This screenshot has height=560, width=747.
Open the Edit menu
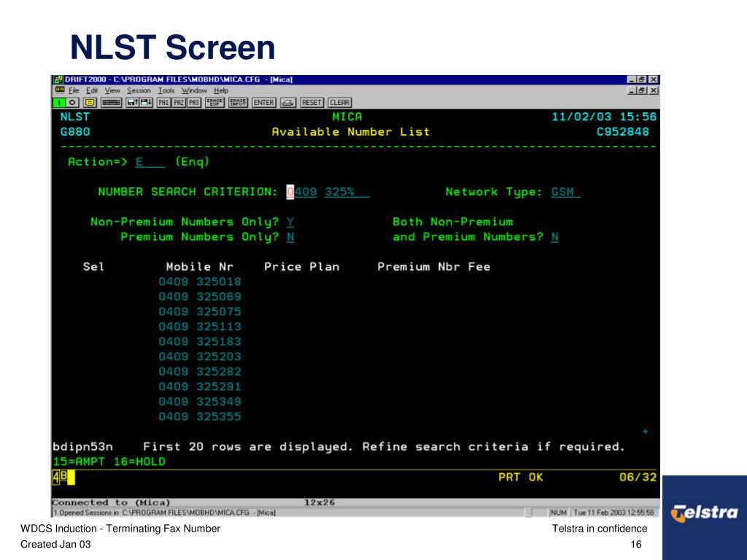coord(92,90)
